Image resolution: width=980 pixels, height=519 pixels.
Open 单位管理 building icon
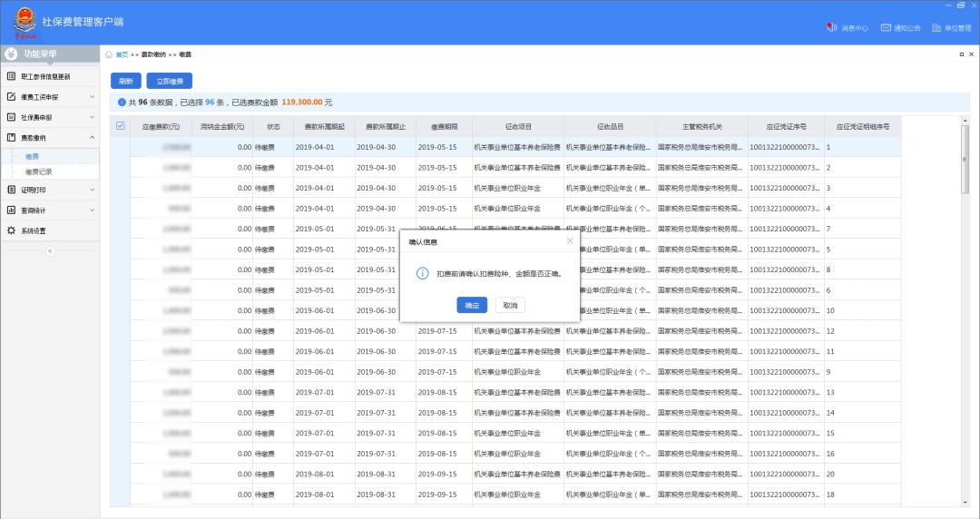click(x=937, y=28)
